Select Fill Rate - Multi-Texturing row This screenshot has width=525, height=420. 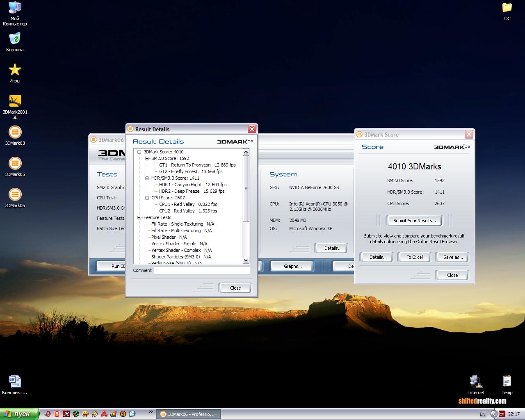tap(182, 231)
